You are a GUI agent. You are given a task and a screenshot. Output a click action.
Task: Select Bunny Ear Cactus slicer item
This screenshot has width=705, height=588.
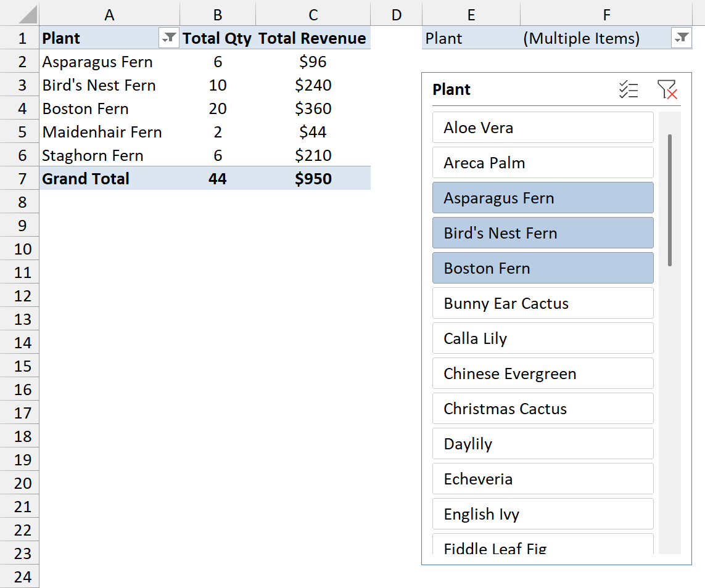[543, 303]
